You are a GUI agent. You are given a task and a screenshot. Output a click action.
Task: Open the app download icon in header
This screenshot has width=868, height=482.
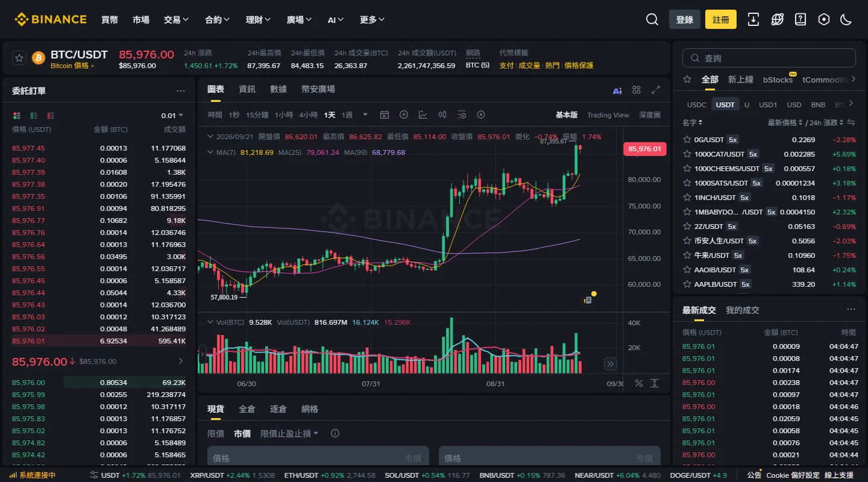tap(753, 19)
